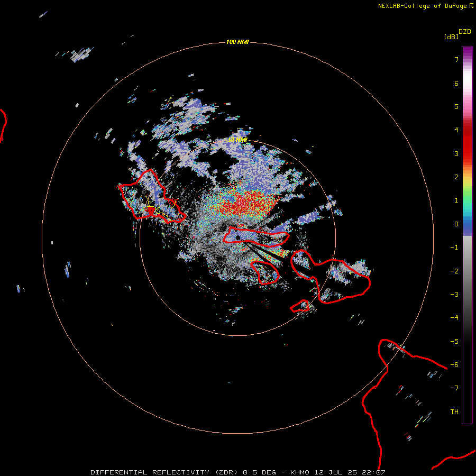This screenshot has height=476, width=476.
Task: Click the 50 NMI range ring label
Action: pyautogui.click(x=237, y=140)
